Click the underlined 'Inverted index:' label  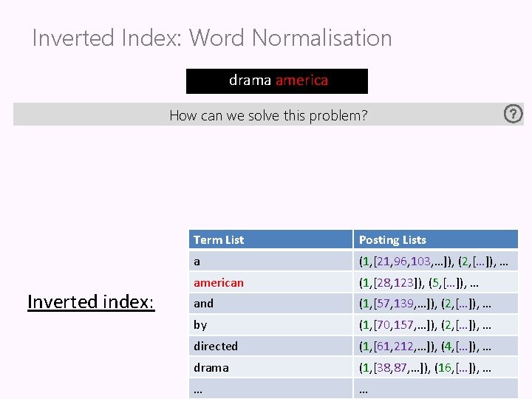click(91, 301)
